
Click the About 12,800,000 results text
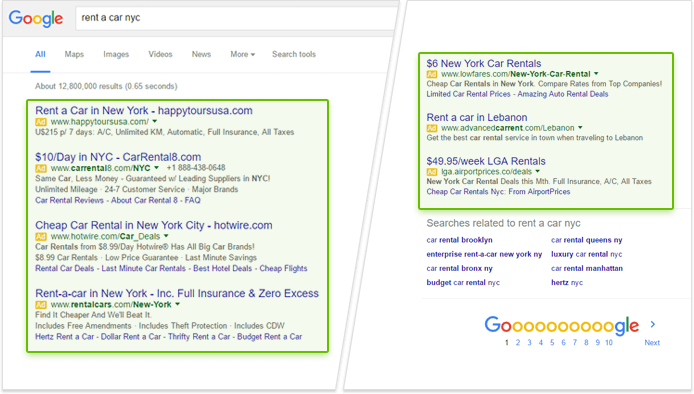(106, 86)
